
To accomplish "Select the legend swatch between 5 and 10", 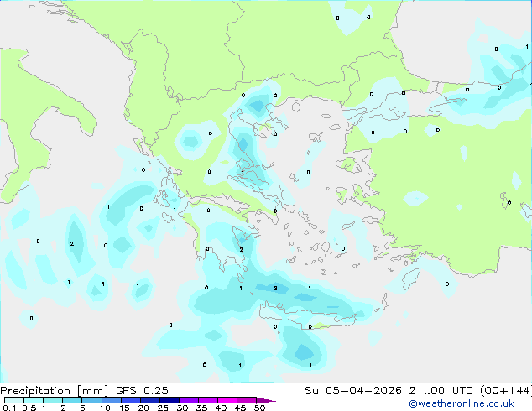I will tap(91, 400).
